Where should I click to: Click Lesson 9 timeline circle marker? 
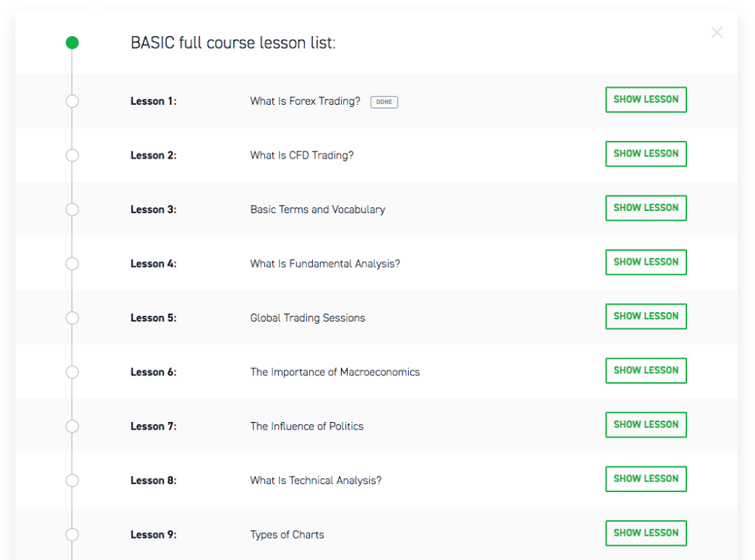point(72,535)
